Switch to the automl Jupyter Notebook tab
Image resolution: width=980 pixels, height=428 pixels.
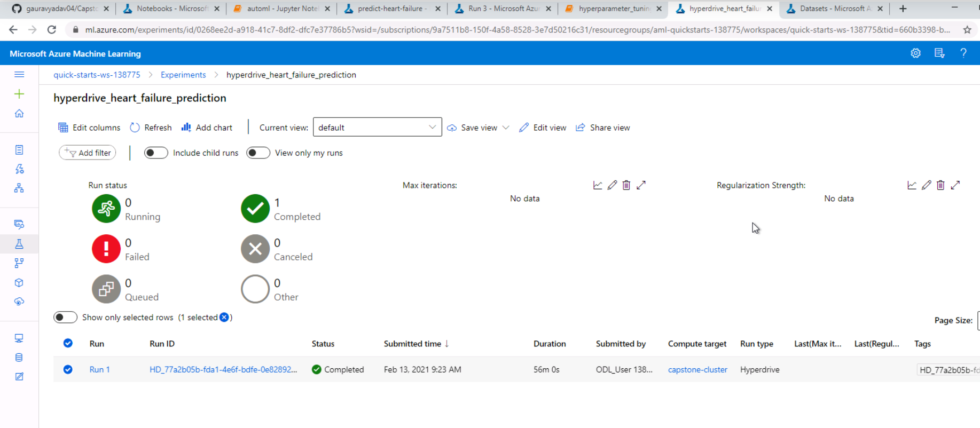(x=282, y=9)
